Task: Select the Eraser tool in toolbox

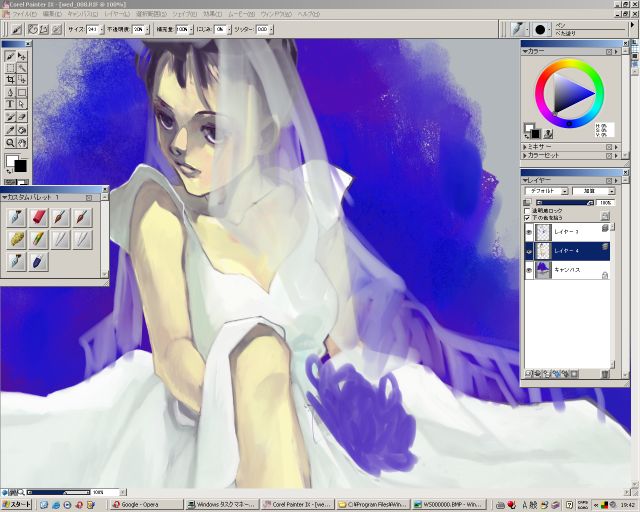Action: [22, 118]
